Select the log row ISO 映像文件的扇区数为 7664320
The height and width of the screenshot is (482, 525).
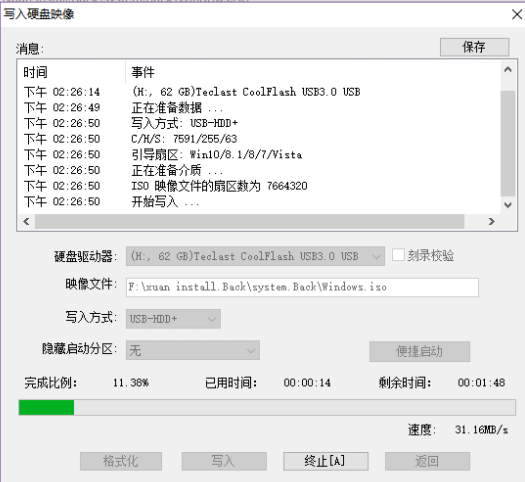click(259, 186)
